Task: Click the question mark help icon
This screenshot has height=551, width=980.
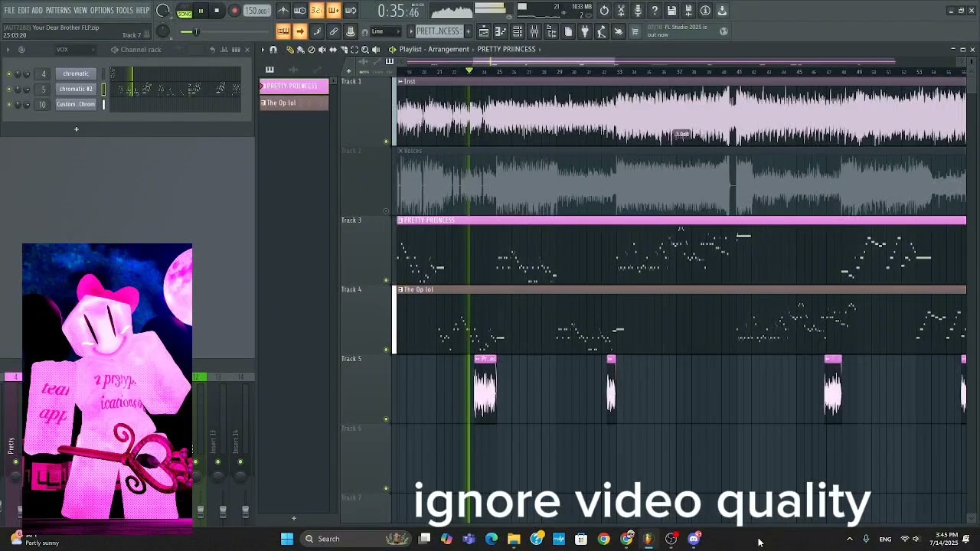Action: pyautogui.click(x=655, y=11)
